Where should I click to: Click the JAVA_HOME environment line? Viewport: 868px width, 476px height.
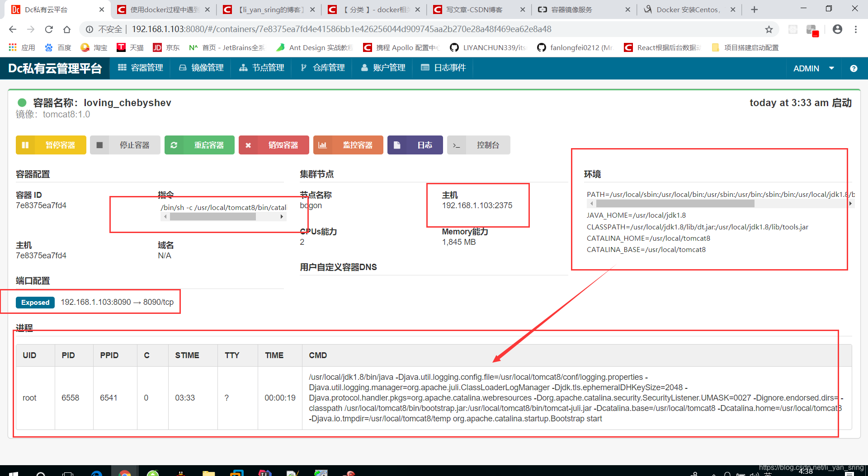636,215
